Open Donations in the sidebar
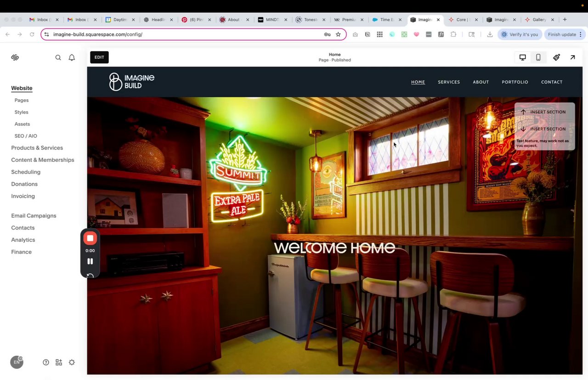This screenshot has width=588, height=380. (24, 184)
